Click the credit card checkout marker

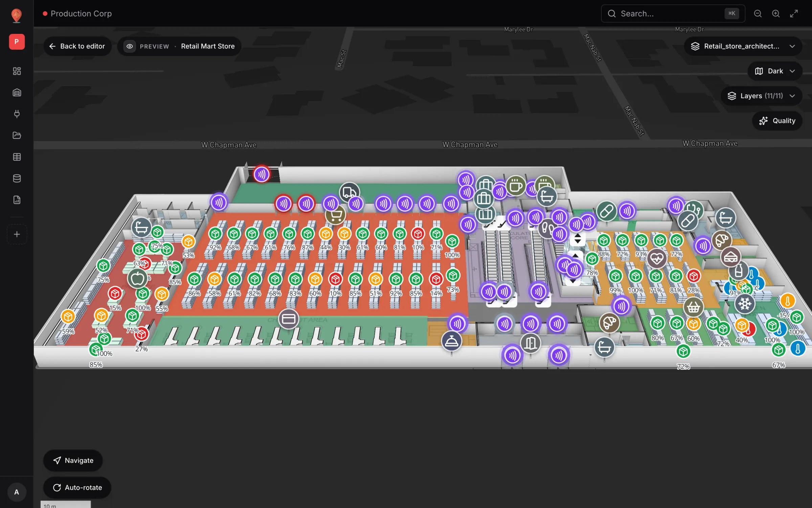289,319
